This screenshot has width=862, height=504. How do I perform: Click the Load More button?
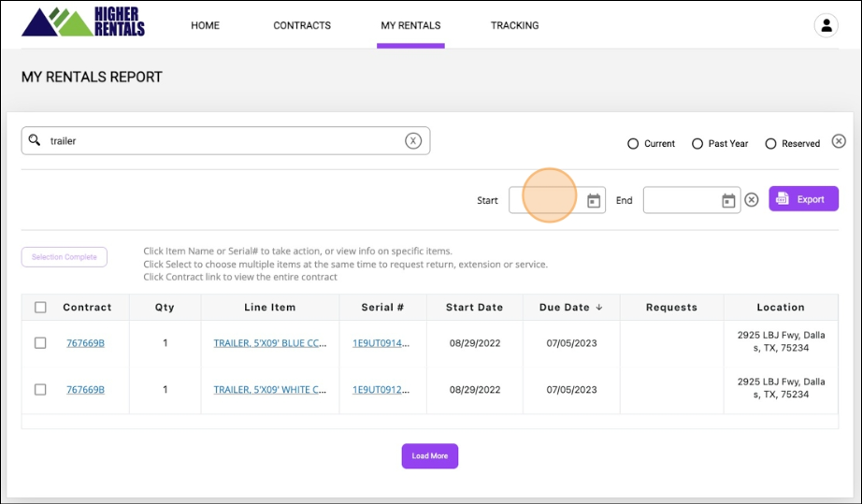[430, 456]
